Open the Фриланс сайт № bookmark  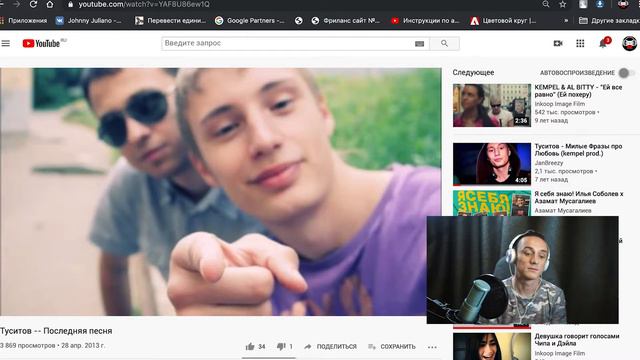(346, 20)
